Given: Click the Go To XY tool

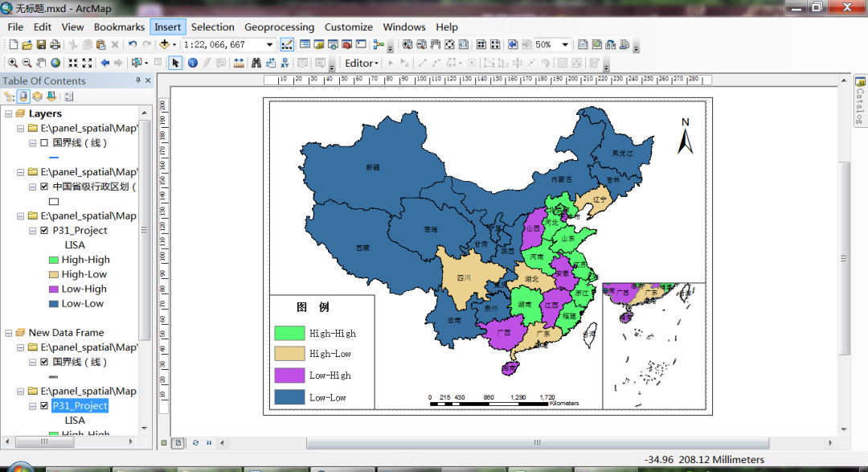Looking at the screenshot, I should [x=285, y=64].
